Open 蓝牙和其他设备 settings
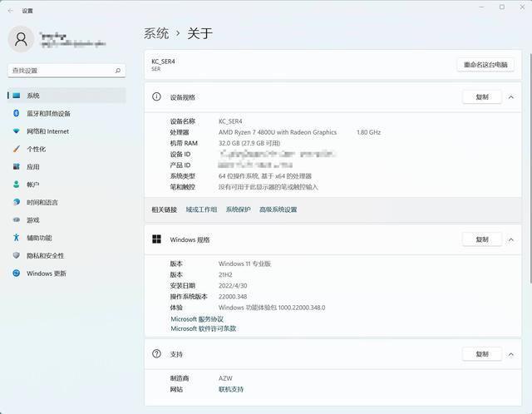532x414 pixels. click(48, 114)
